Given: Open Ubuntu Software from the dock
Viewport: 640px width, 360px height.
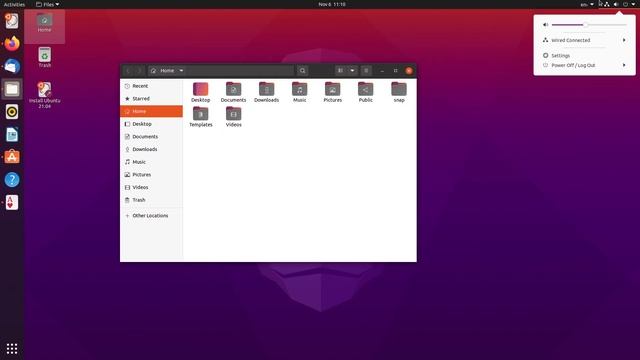Looking at the screenshot, I should 12,157.
